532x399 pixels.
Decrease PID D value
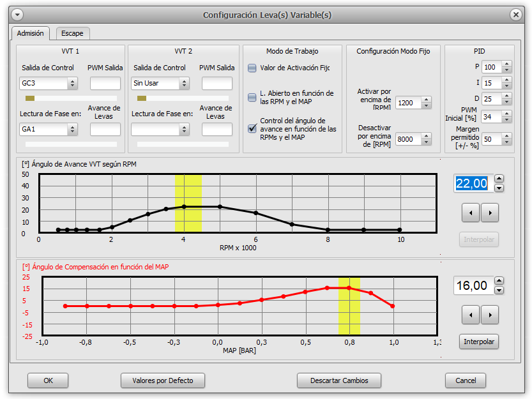(507, 102)
